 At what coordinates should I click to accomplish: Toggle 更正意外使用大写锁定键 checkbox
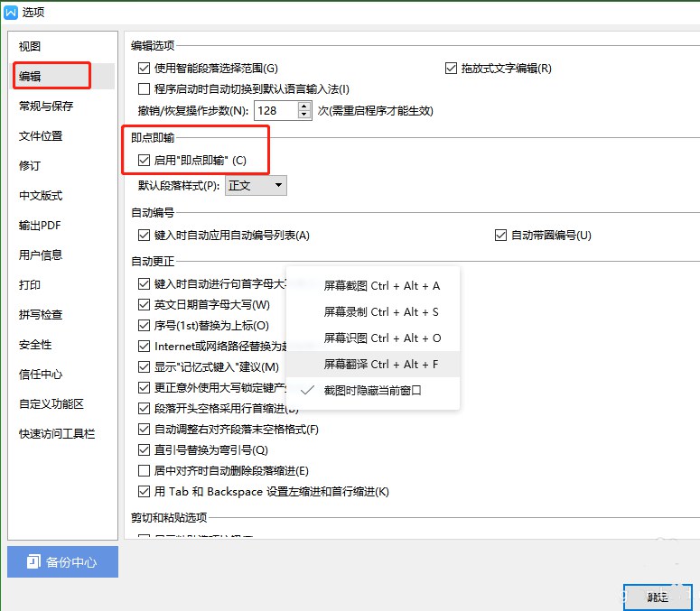pos(144,387)
